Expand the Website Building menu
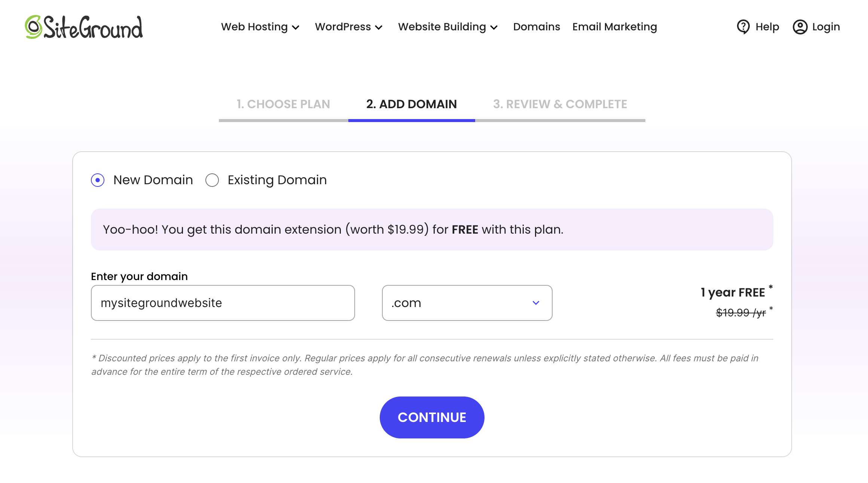 coord(442,27)
